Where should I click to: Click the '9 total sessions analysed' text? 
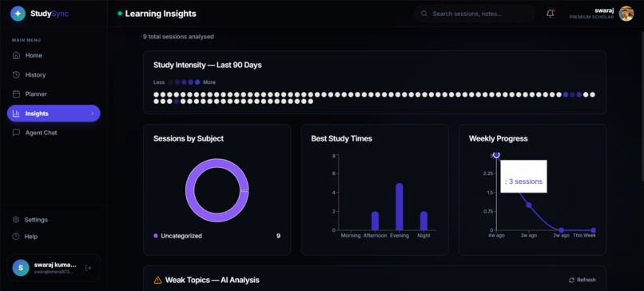click(x=178, y=37)
